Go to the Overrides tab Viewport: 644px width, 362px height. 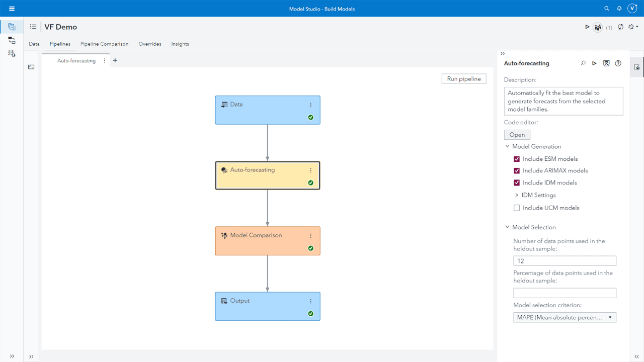point(150,44)
